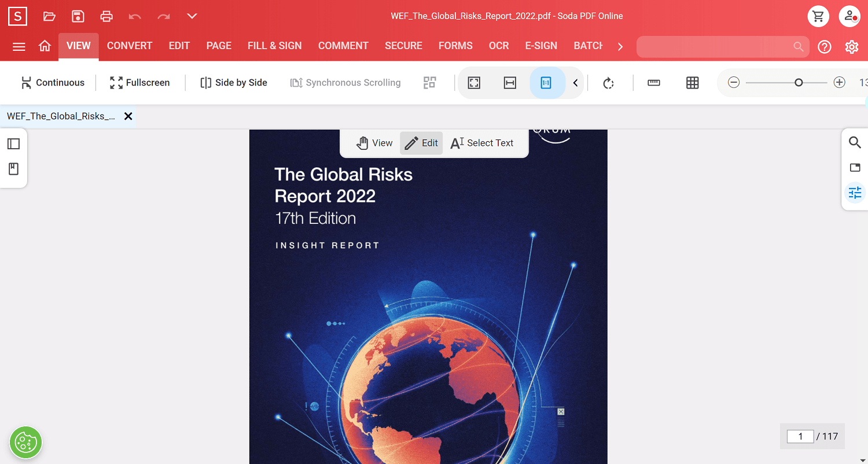
Task: Click 'The Global Risks Report 2022' title
Action: point(343,185)
